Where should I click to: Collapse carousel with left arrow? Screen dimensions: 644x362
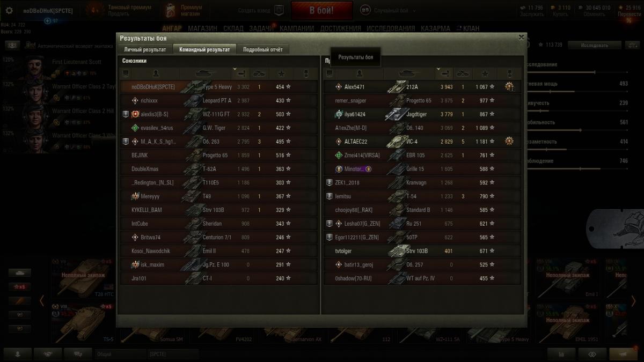(x=41, y=301)
